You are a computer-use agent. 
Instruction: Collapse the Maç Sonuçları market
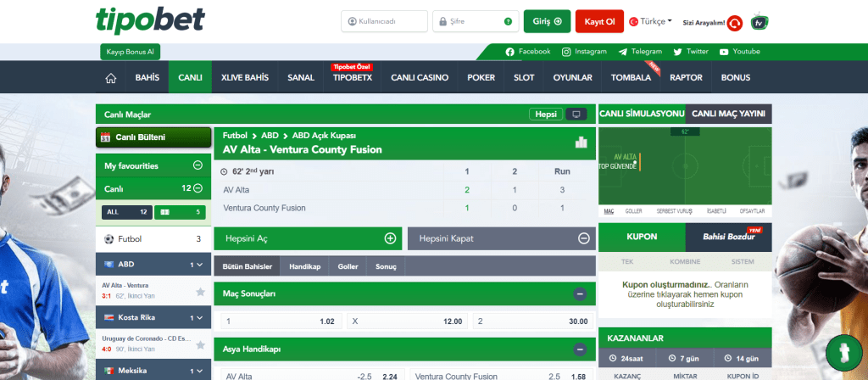(580, 293)
